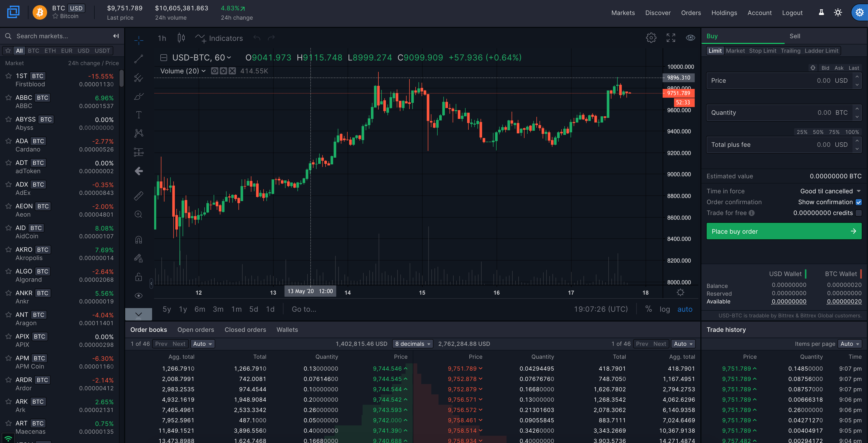
Task: Expand the 8 decimals dropdown
Action: click(x=413, y=344)
